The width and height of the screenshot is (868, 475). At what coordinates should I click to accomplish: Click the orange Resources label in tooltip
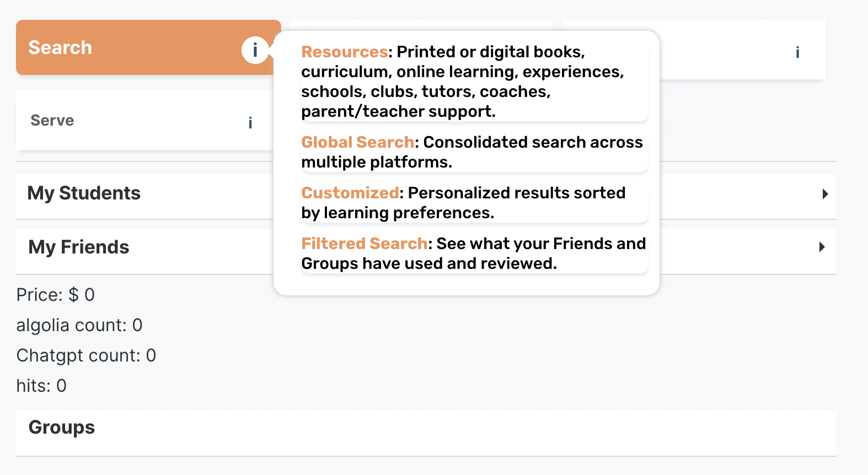(x=344, y=52)
